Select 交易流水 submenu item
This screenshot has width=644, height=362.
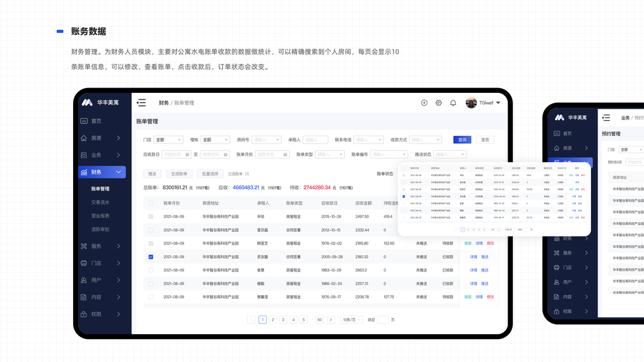[x=100, y=202]
